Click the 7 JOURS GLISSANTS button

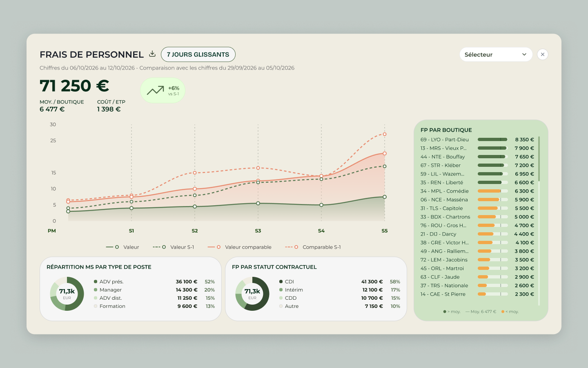pyautogui.click(x=198, y=54)
